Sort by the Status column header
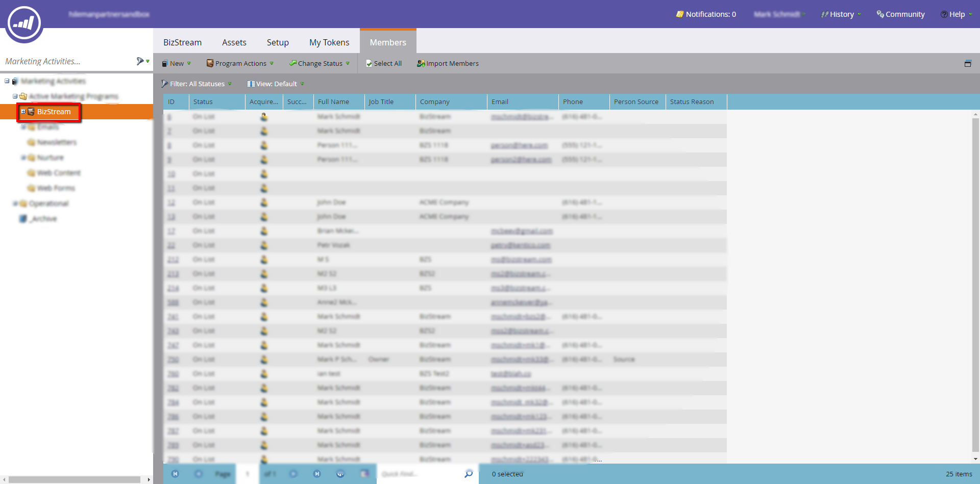 pyautogui.click(x=217, y=101)
